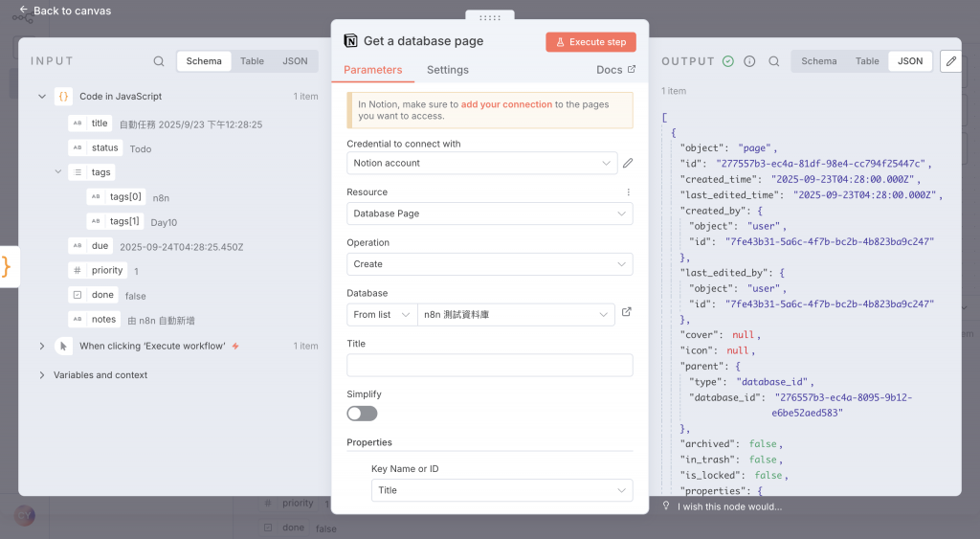Open Operation Create dropdown

(x=489, y=264)
